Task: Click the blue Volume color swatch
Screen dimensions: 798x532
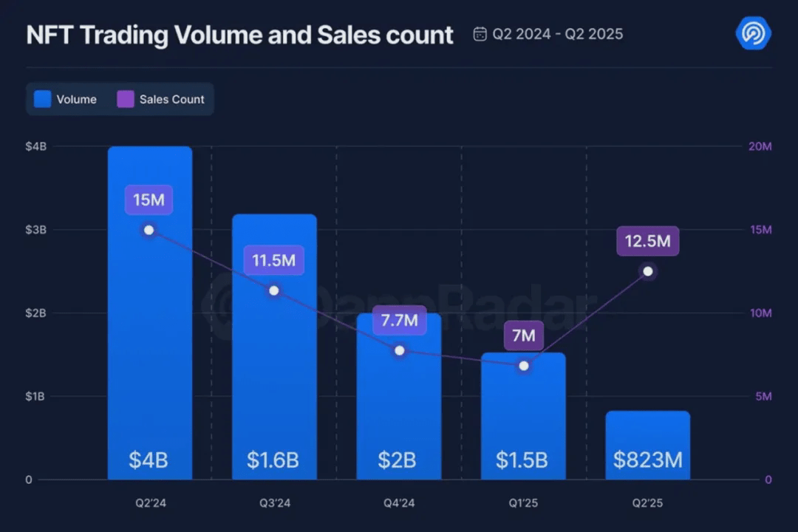Action: [43, 99]
